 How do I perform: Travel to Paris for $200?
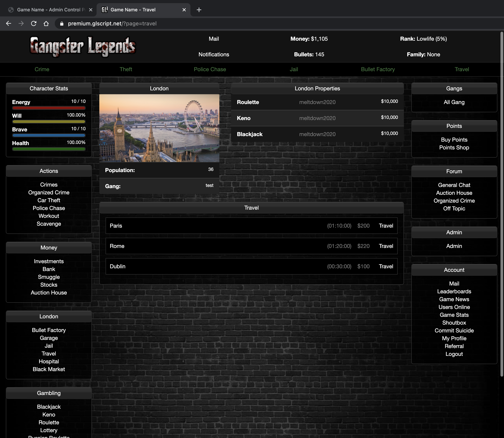(386, 226)
